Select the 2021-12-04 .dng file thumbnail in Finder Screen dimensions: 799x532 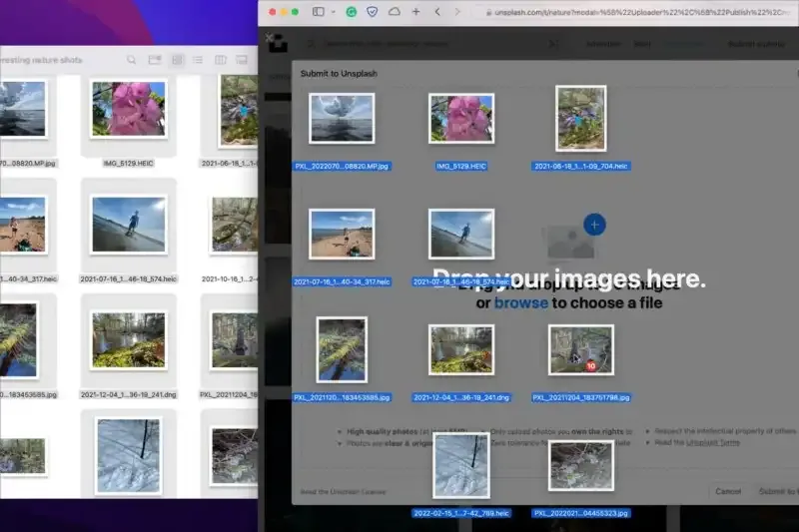(128, 339)
